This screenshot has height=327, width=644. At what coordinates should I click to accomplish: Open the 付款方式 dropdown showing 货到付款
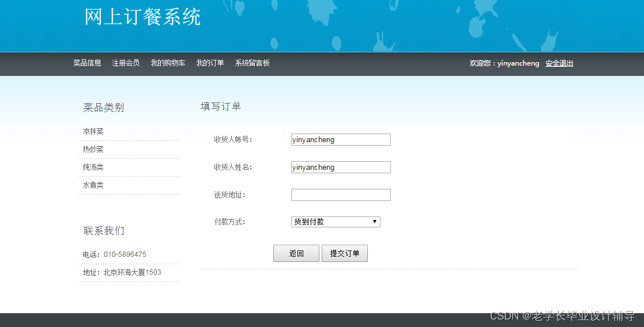pyautogui.click(x=336, y=222)
